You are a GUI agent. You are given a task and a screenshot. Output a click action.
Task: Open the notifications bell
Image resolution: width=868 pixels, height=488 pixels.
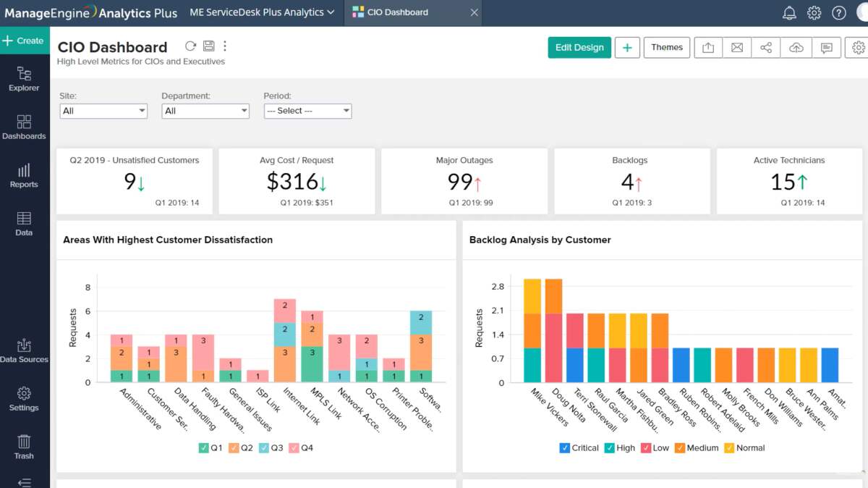coord(789,12)
